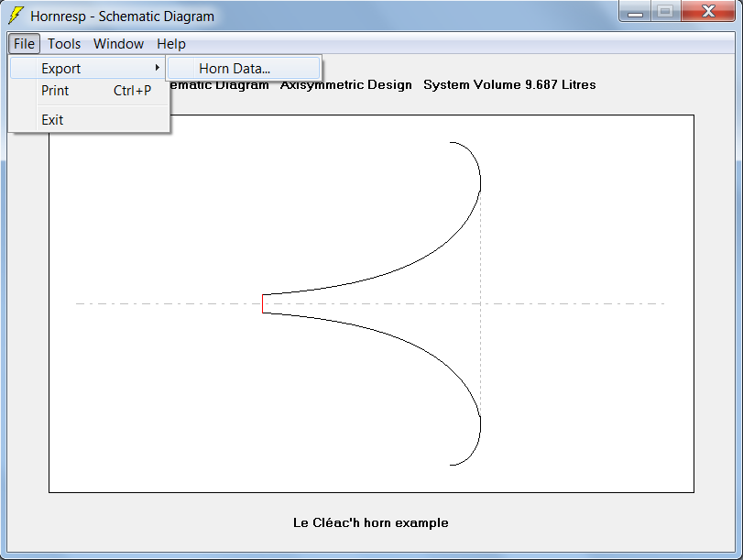743x560 pixels.
Task: Click the 'System Volume 9.687 Litres' text
Action: pyautogui.click(x=509, y=84)
